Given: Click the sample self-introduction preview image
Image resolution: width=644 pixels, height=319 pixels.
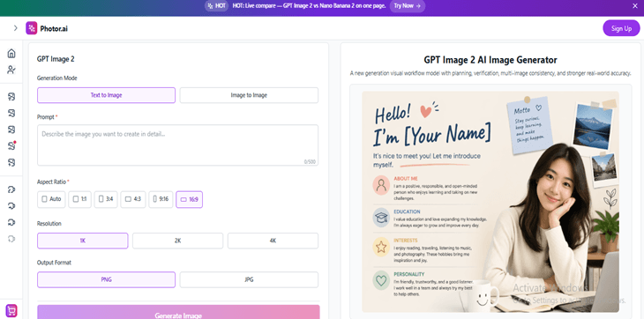Looking at the screenshot, I should pos(490,202).
